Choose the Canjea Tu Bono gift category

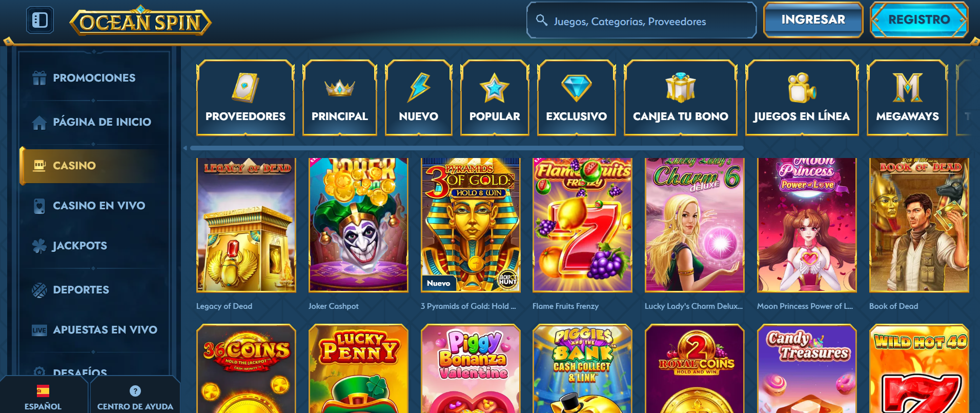click(x=681, y=97)
